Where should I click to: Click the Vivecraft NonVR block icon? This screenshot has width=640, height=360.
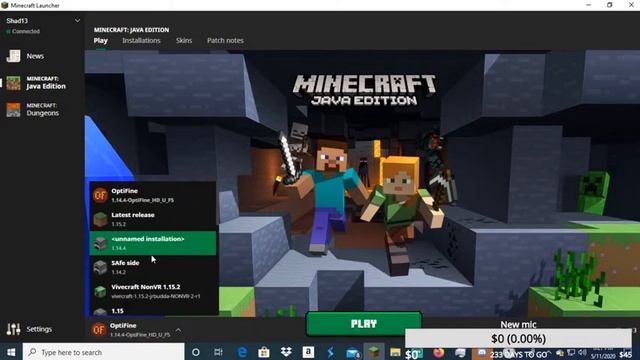pos(100,291)
